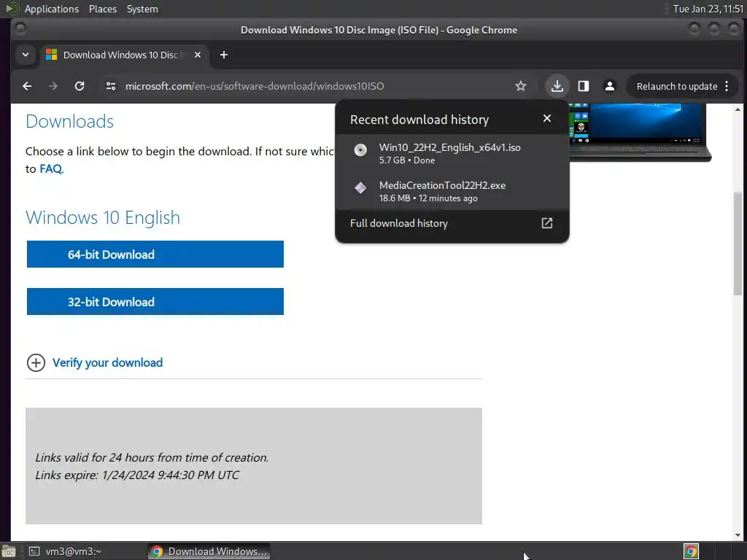Click Verify your download link
The height and width of the screenshot is (560, 747).
coord(107,363)
